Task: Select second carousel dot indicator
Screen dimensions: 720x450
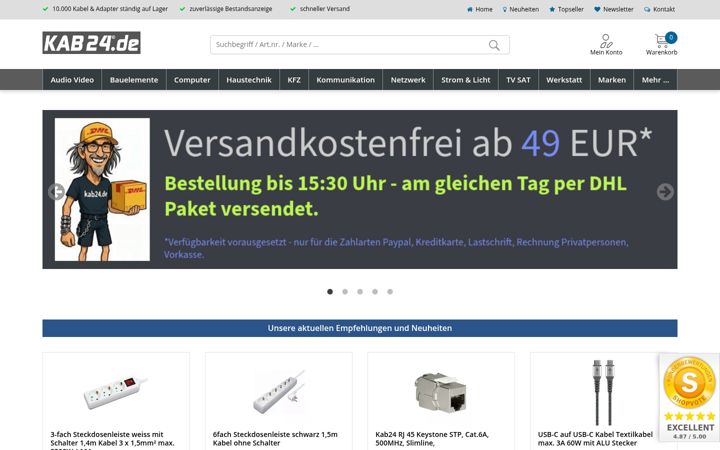Action: pos(345,292)
